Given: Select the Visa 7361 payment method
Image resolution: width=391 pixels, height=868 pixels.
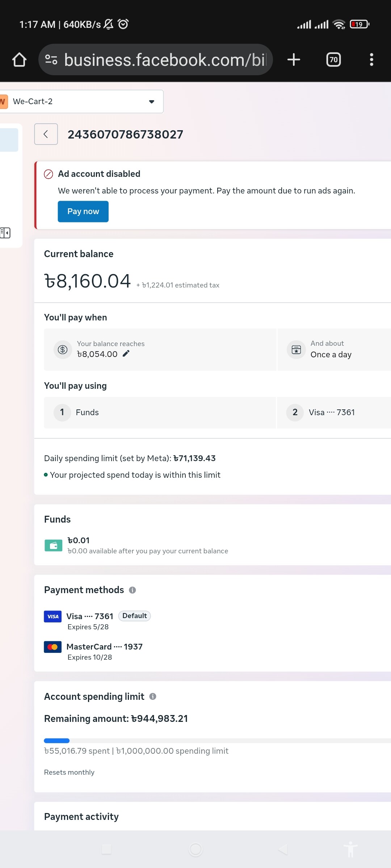Looking at the screenshot, I should tap(90, 616).
